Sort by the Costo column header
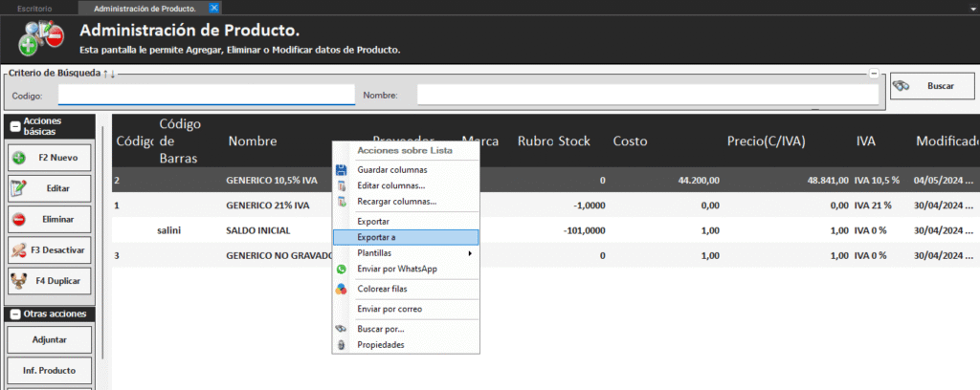The height and width of the screenshot is (390, 980). tap(631, 141)
